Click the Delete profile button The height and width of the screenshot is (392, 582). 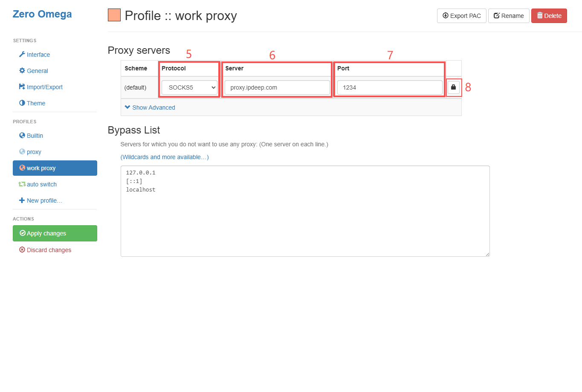tap(549, 16)
